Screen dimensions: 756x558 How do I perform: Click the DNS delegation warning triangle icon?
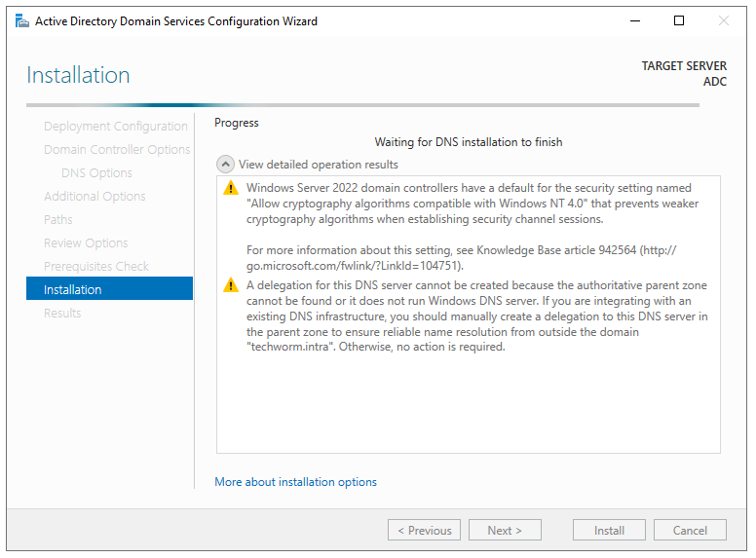click(x=230, y=285)
